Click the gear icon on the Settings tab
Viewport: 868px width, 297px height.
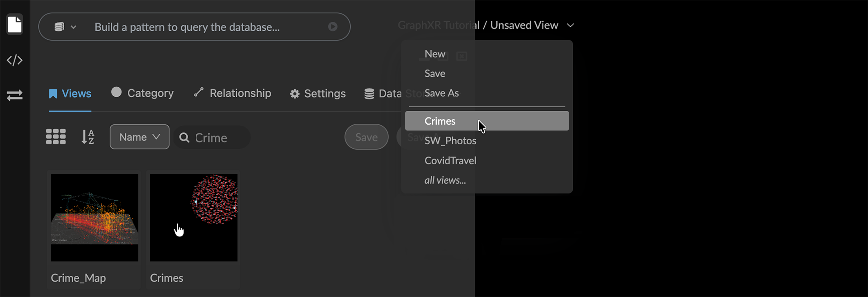pyautogui.click(x=294, y=94)
